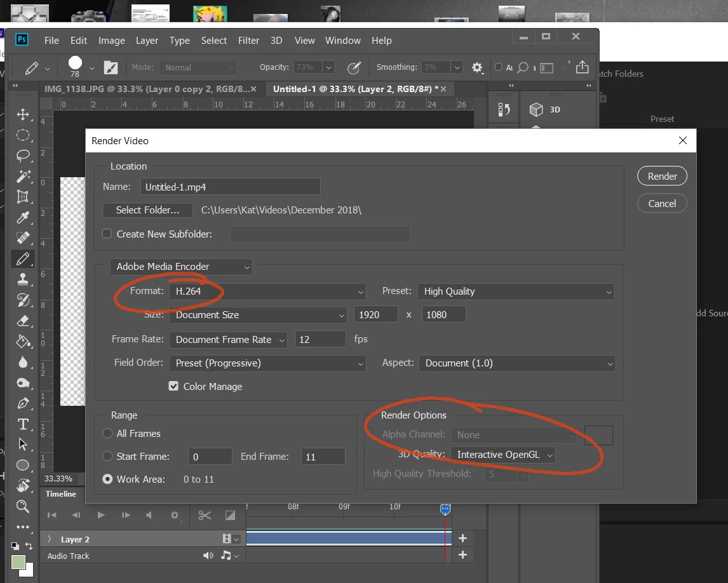Open the Image menu
728x583 pixels.
click(x=111, y=41)
